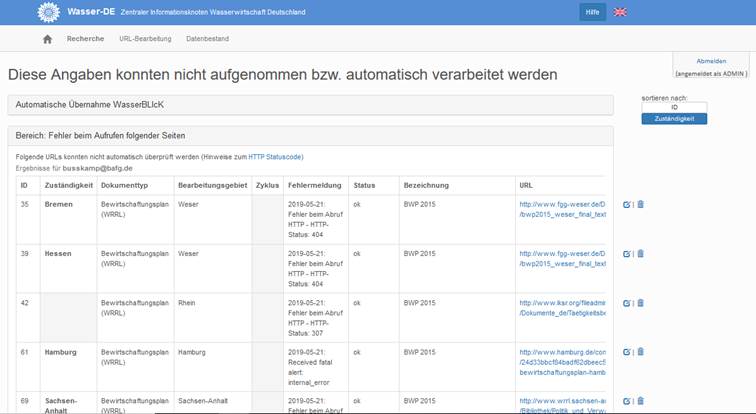Edit the Hessen entry with ID 39
This screenshot has width=756, height=414.
tap(626, 253)
